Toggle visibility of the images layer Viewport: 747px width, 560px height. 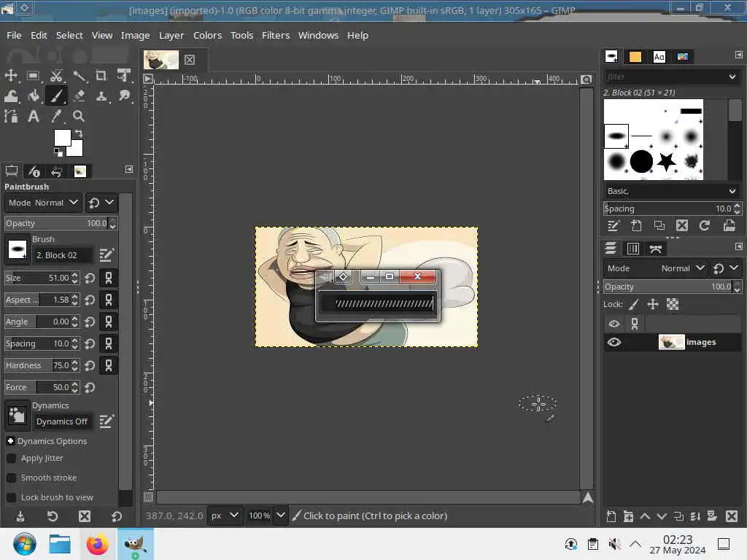click(x=614, y=343)
